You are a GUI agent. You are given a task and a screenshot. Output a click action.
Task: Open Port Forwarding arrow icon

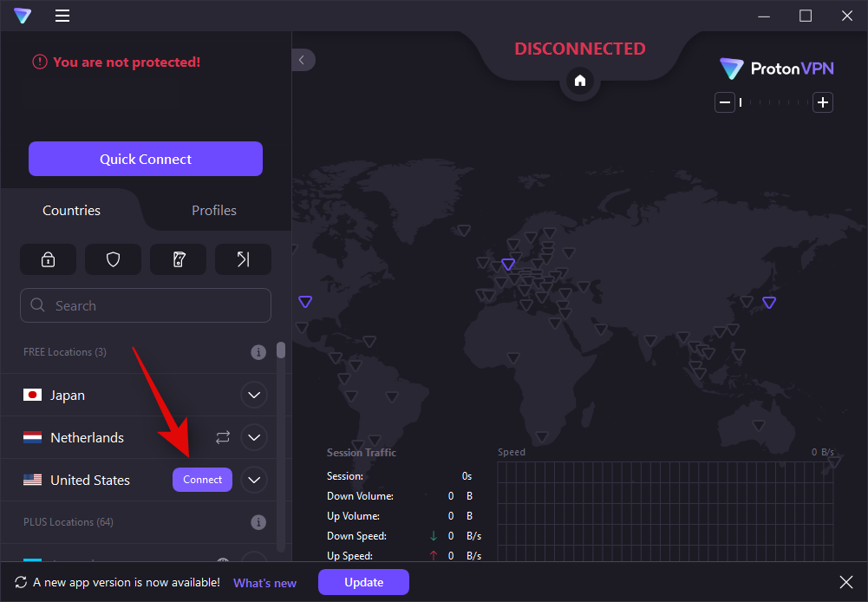coord(243,259)
